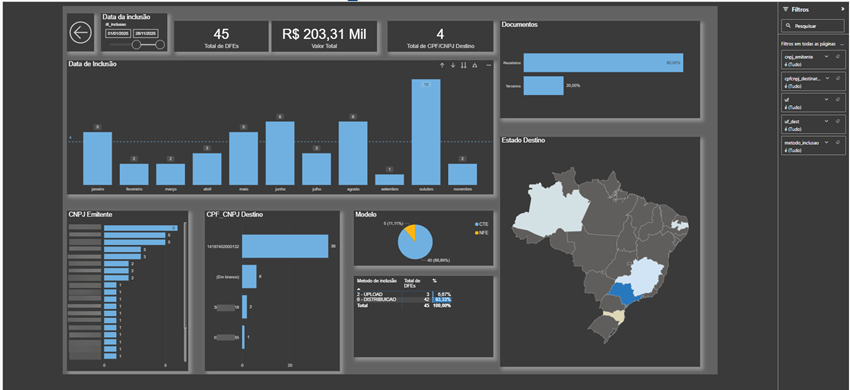
Task: Select the janeiro bar in Data de Inclusão
Action: [98, 158]
